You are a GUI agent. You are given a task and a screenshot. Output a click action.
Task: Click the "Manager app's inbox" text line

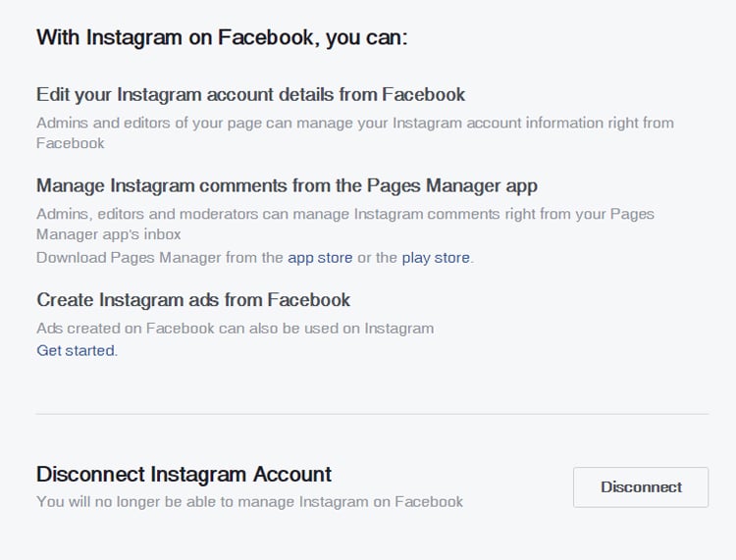[108, 234]
